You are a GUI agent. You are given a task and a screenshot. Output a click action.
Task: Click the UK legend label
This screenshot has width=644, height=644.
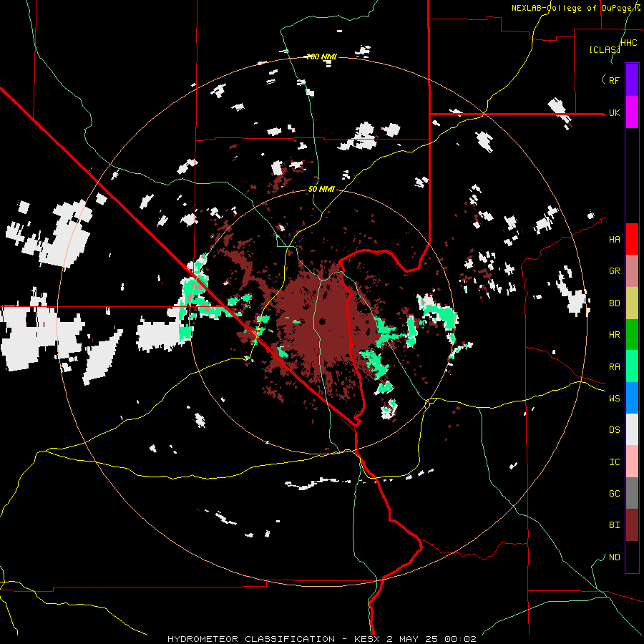pyautogui.click(x=614, y=113)
